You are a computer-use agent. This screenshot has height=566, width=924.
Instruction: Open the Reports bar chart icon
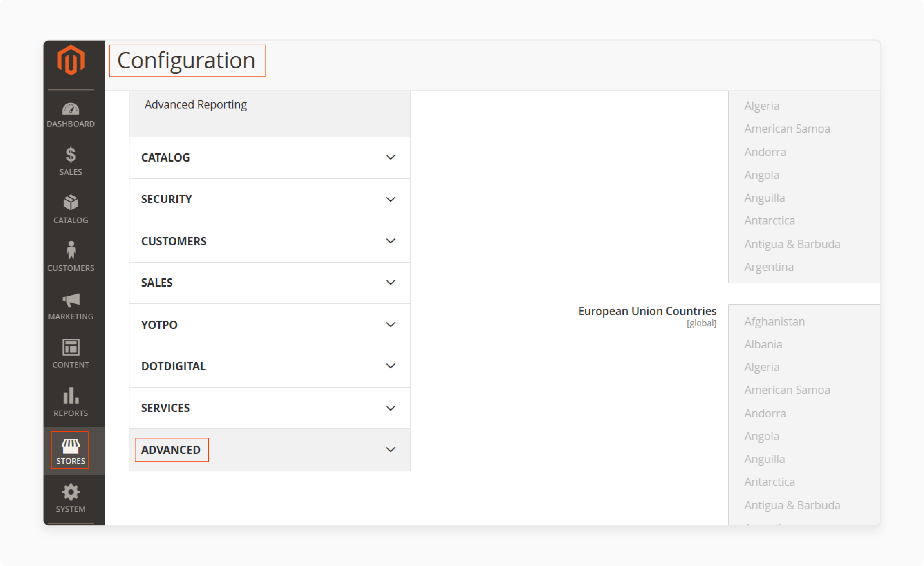click(x=70, y=395)
